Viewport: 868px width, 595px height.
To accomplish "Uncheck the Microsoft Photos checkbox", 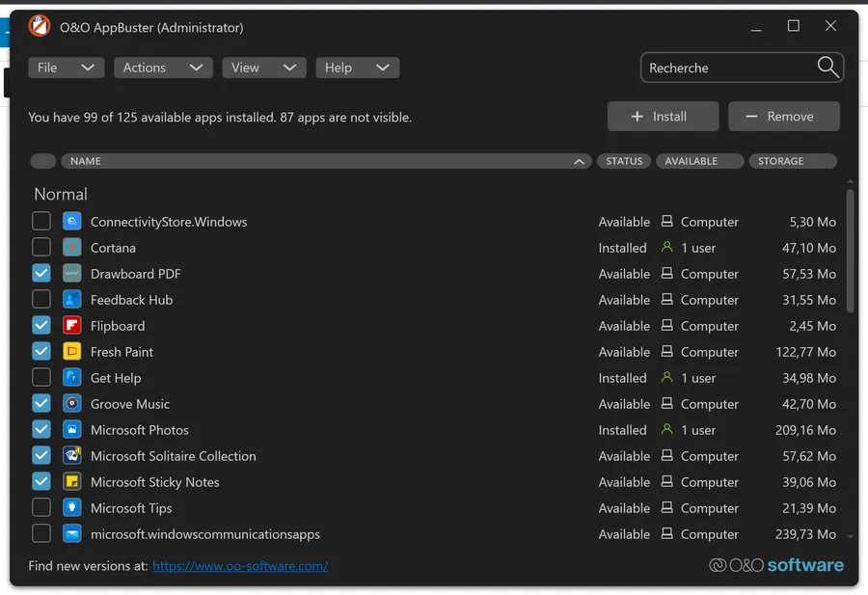I will [41, 429].
